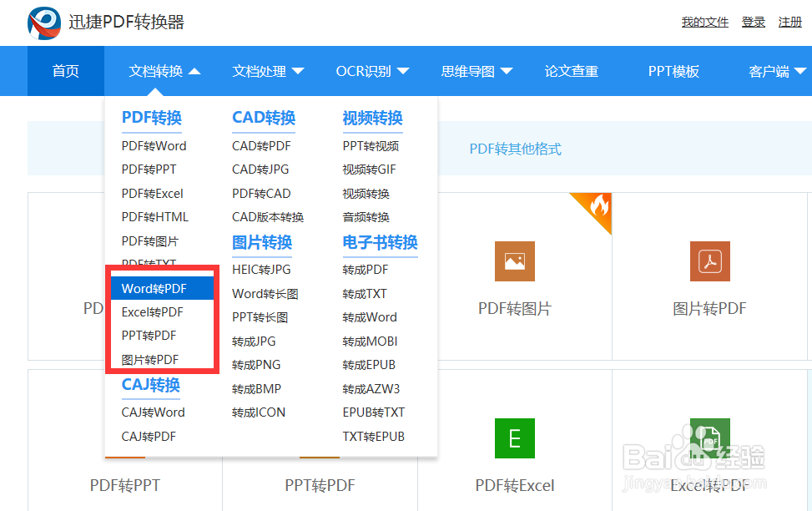Select CAJ转PDF menu entry

149,437
